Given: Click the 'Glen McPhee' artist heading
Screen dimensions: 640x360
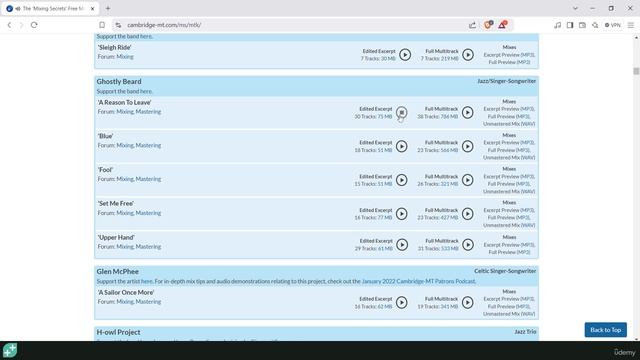Looking at the screenshot, I should pyautogui.click(x=118, y=271).
